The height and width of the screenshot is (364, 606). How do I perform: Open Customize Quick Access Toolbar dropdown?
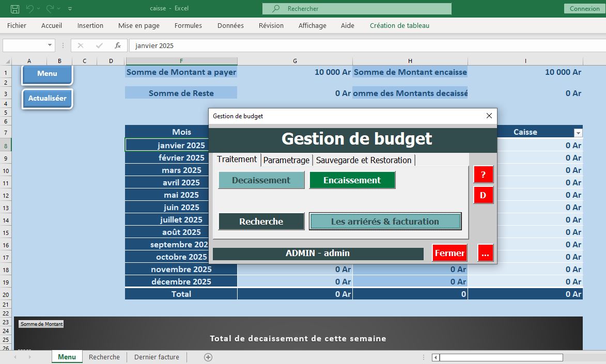pos(70,9)
